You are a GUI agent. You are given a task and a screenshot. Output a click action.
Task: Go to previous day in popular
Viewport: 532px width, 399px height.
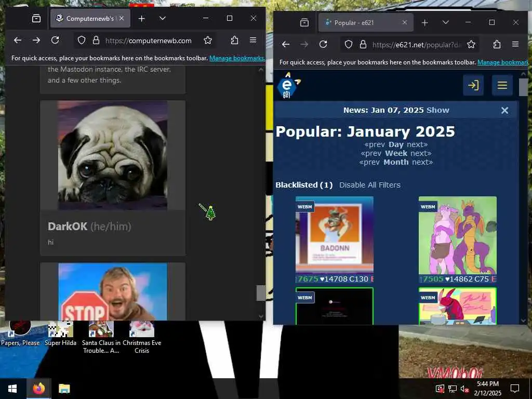pos(375,144)
